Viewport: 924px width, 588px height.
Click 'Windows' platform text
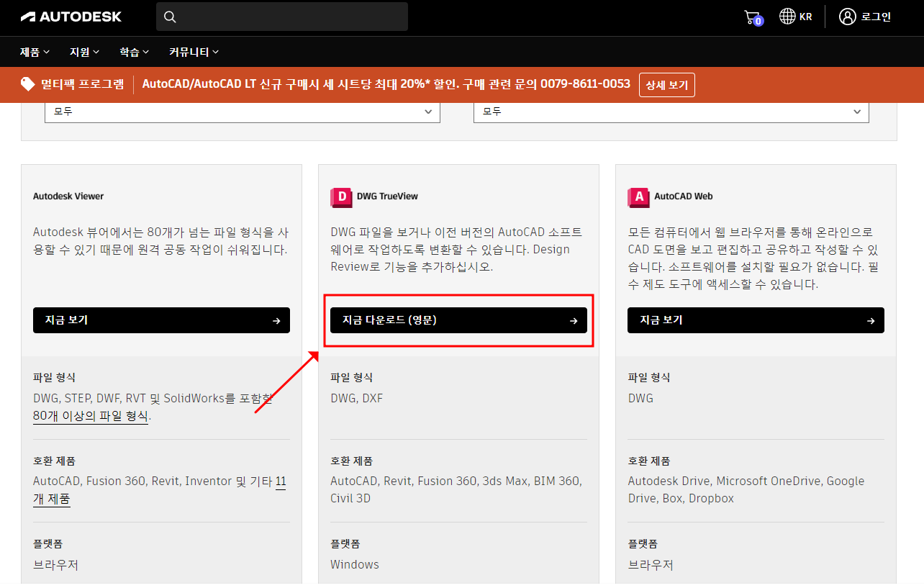point(355,564)
